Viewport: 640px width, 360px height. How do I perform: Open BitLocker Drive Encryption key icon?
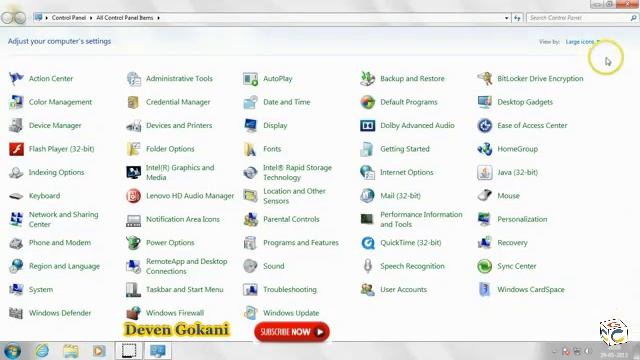(x=484, y=78)
